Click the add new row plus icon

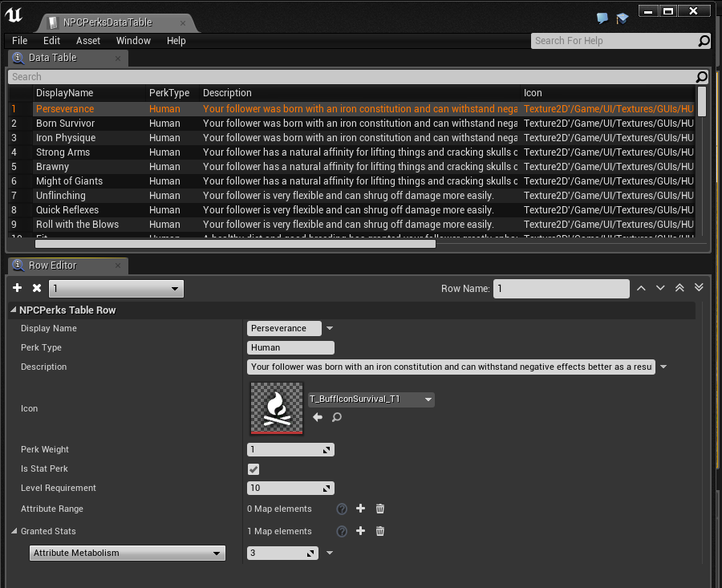(x=18, y=288)
